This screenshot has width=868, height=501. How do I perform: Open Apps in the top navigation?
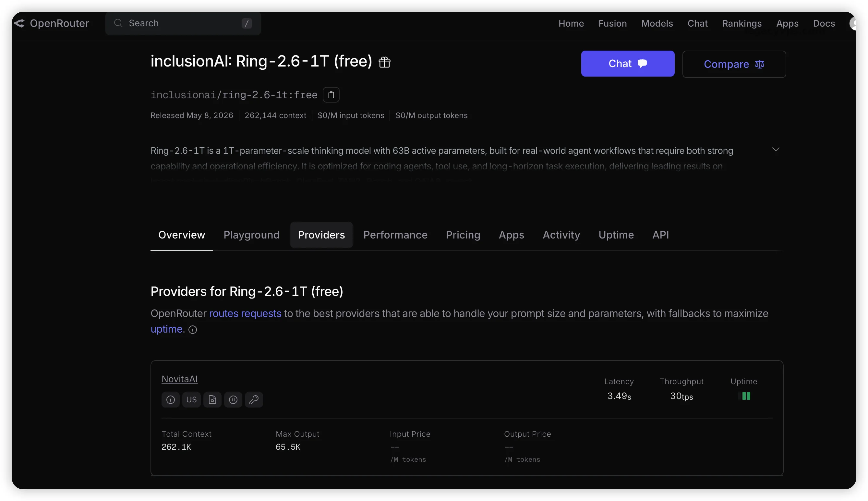[x=787, y=23]
